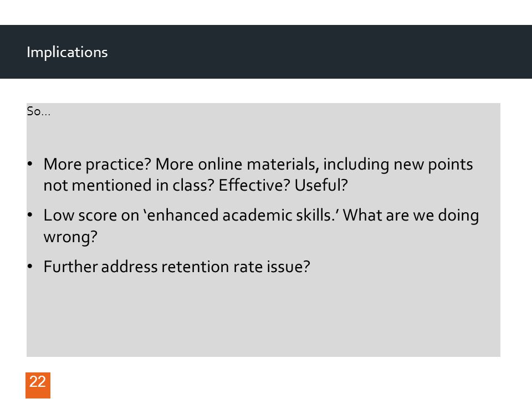532x399 pixels.
Task: Click the words 'More practice?'
Action: click(x=97, y=165)
